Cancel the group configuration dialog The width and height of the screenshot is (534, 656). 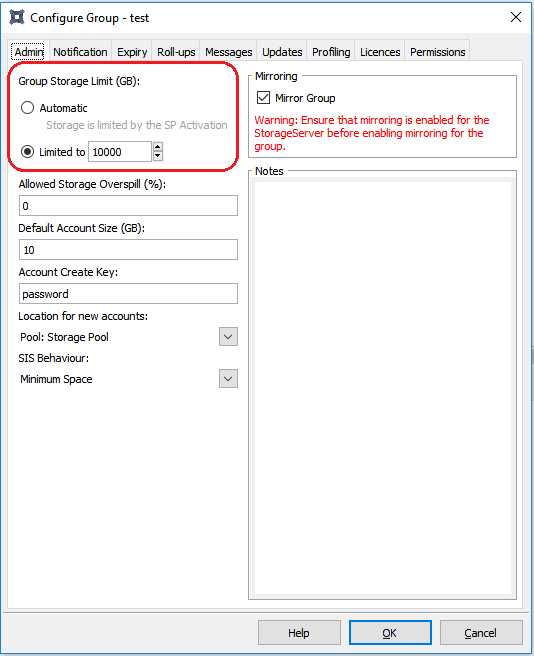(x=481, y=633)
